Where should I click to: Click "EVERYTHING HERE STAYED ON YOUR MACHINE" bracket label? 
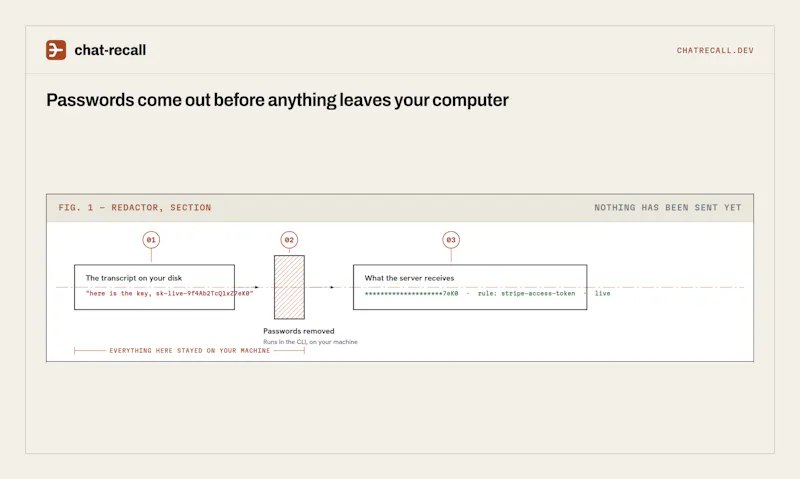pyautogui.click(x=189, y=350)
